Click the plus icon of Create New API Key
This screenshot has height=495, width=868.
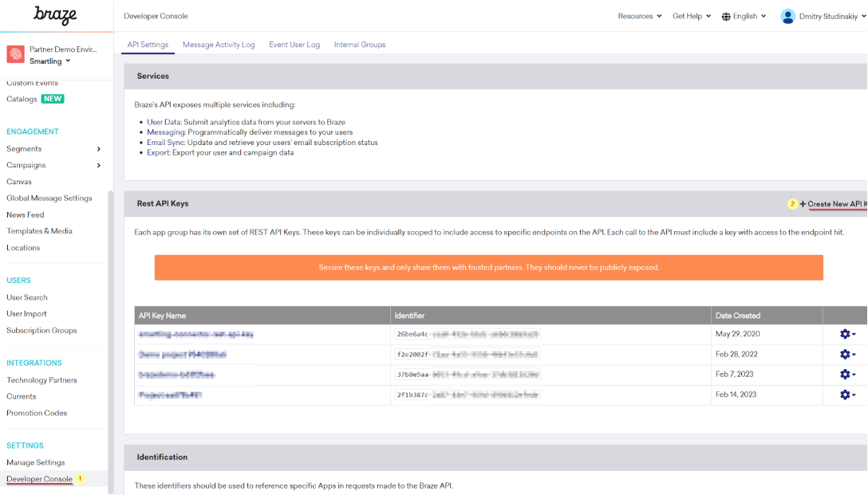click(x=803, y=204)
